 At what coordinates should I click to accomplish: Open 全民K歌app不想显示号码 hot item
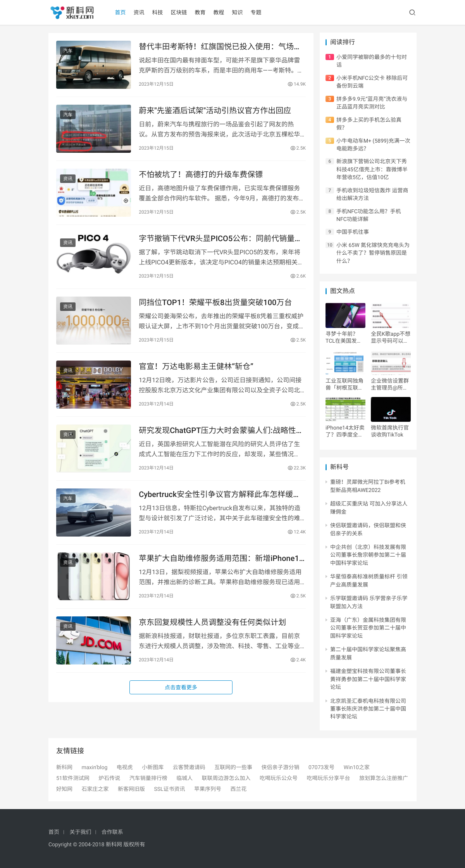click(x=391, y=337)
